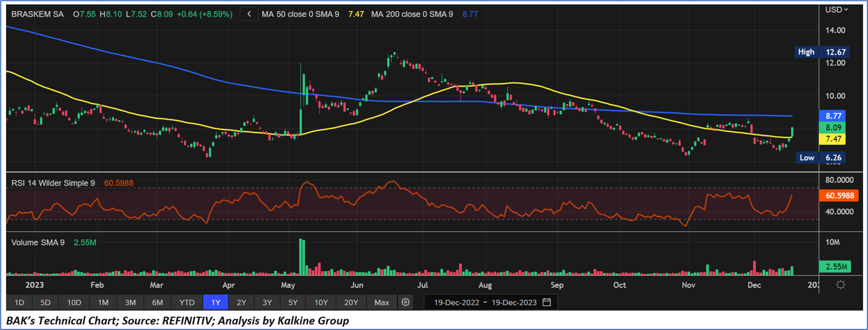The image size is (868, 330).
Task: Select the YTD range tab
Action: coord(187,302)
